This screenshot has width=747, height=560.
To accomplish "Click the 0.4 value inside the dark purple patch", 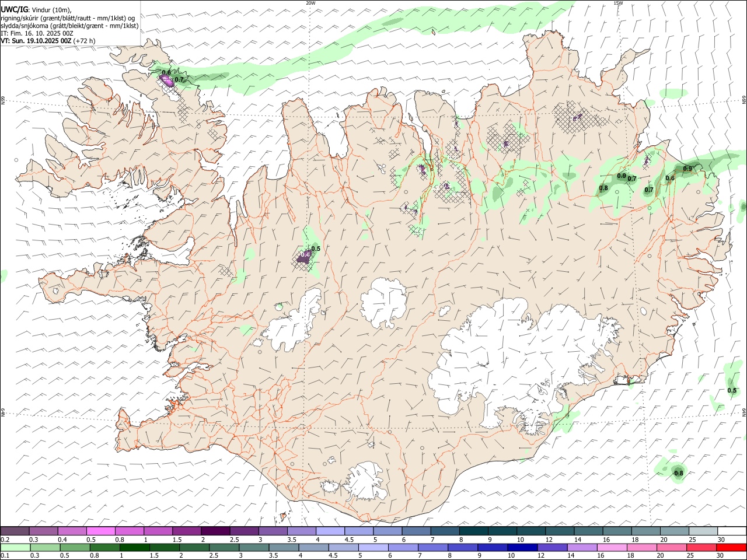I will tap(305, 255).
